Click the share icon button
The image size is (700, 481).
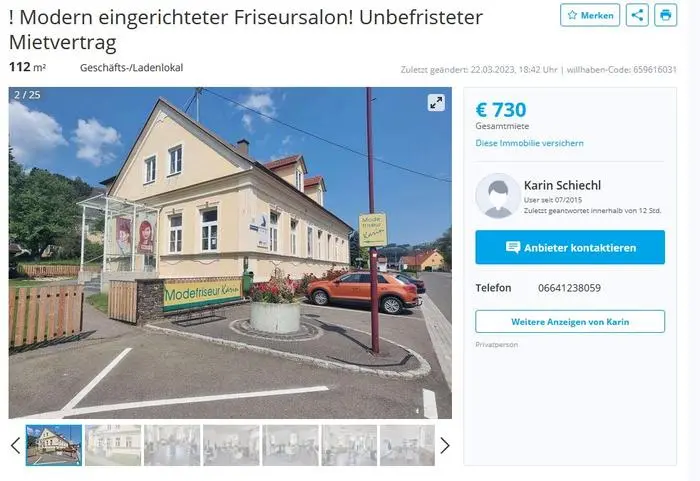point(637,15)
